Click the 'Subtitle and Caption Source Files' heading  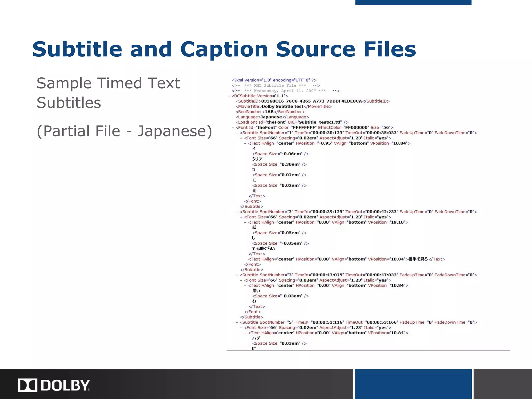(224, 50)
